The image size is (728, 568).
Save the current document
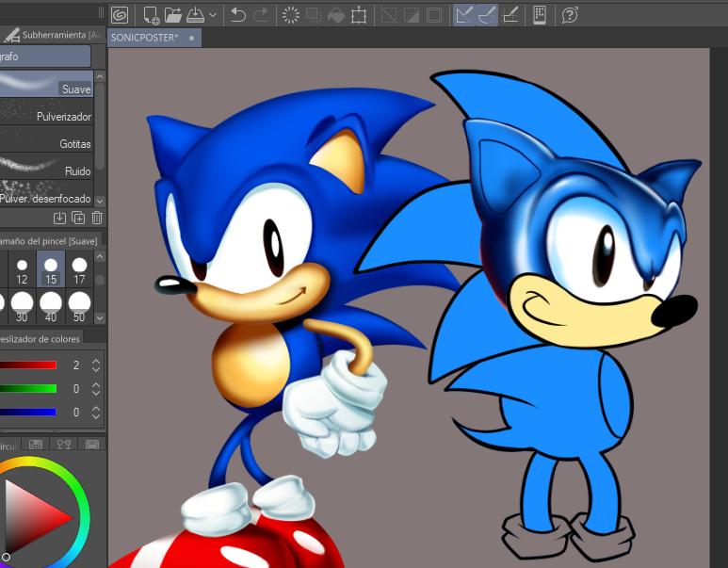click(x=196, y=15)
